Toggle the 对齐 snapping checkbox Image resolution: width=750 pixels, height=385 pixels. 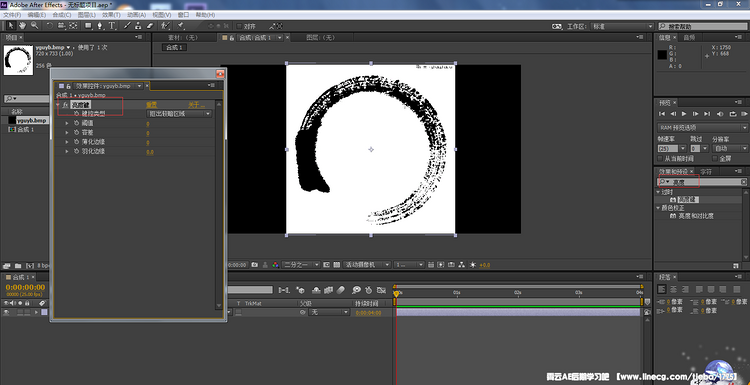[x=239, y=26]
